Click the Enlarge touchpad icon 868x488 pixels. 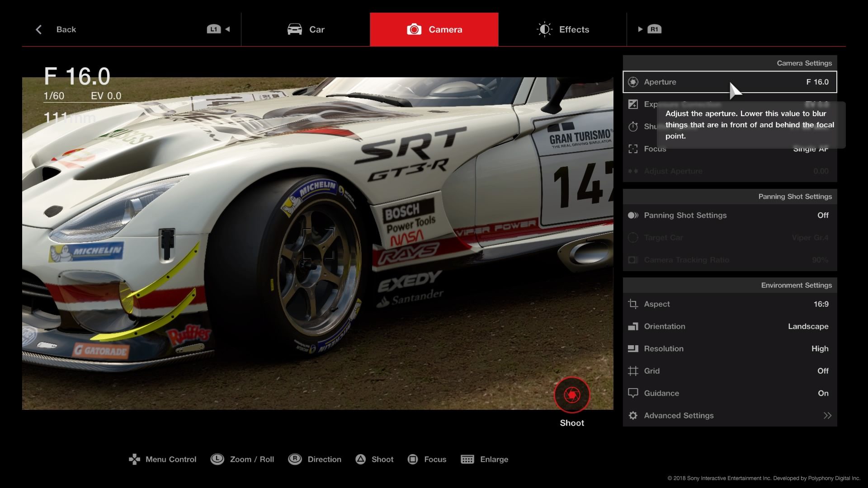coord(467,459)
